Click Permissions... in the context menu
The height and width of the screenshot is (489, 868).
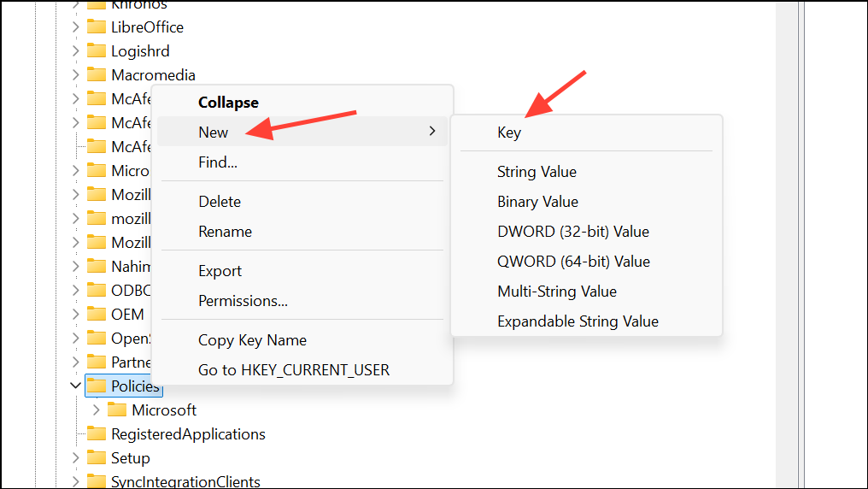point(243,301)
